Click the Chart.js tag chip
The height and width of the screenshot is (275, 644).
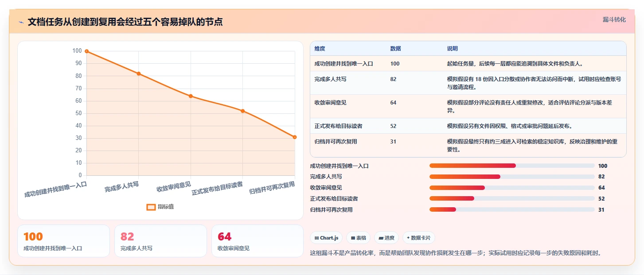pyautogui.click(x=326, y=238)
